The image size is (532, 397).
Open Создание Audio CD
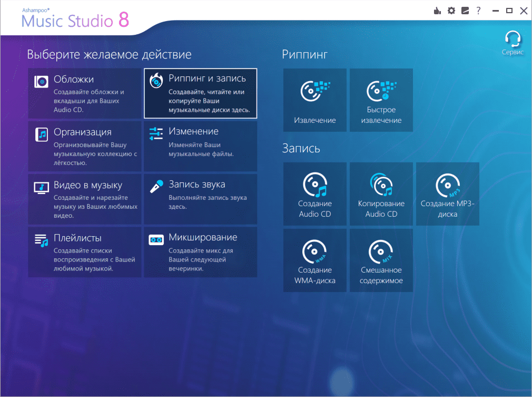(315, 194)
